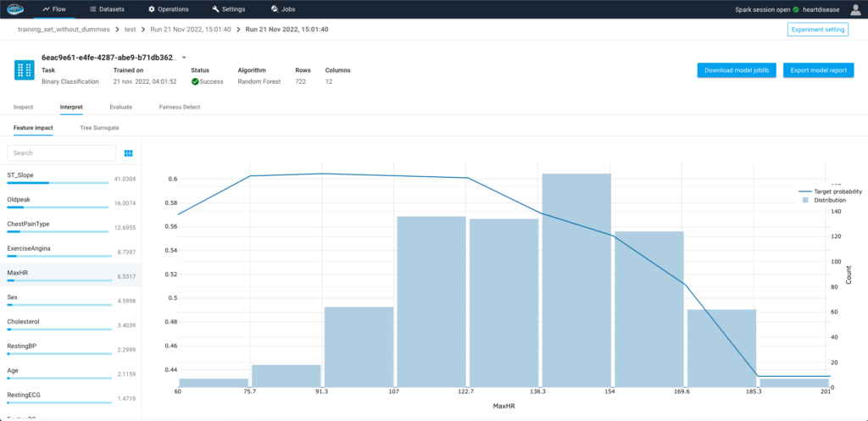Screen dimensions: 868x421
Task: Click the heartdisease project name
Action: pyautogui.click(x=821, y=10)
